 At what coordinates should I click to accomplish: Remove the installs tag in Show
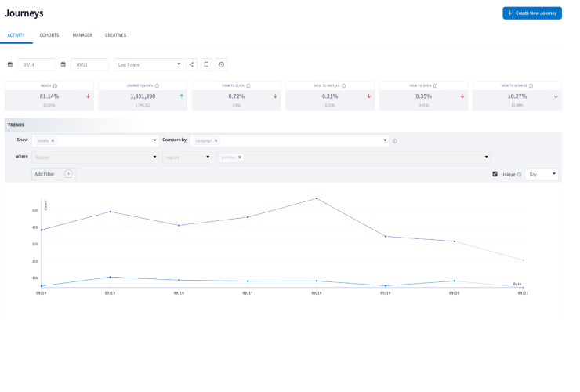(53, 140)
